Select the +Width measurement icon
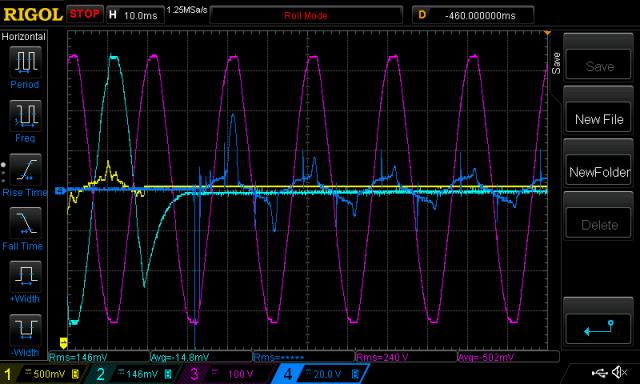The height and width of the screenshot is (384, 640). point(25,276)
